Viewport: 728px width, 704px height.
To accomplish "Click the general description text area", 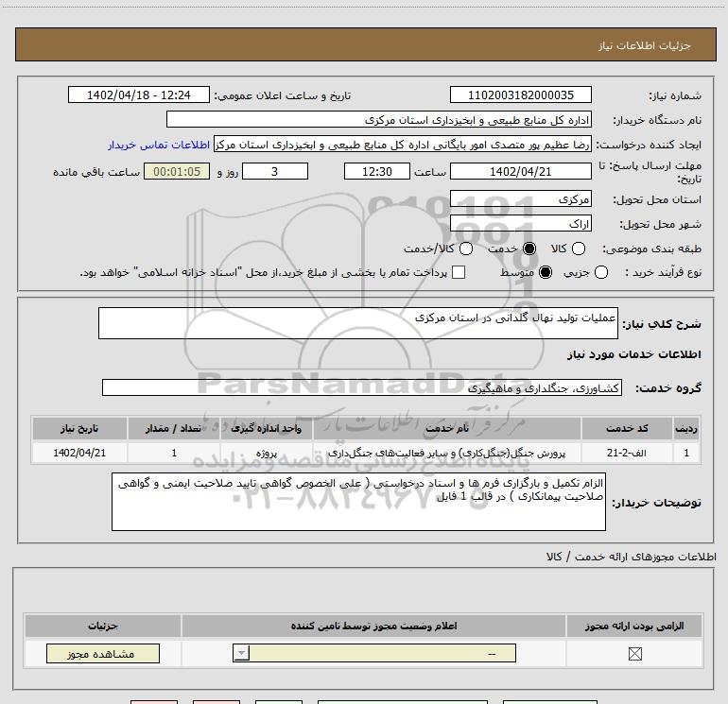I will point(358,323).
